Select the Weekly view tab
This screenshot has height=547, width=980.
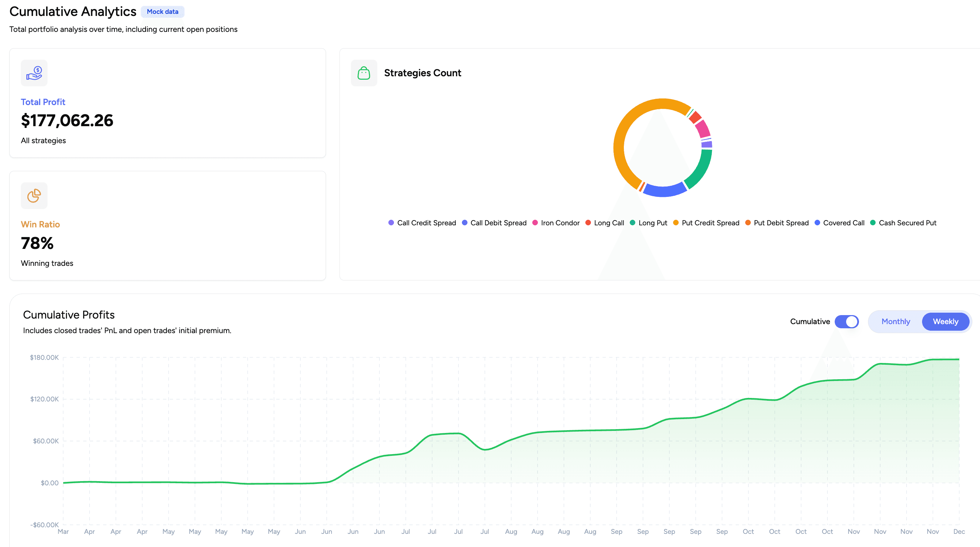945,321
